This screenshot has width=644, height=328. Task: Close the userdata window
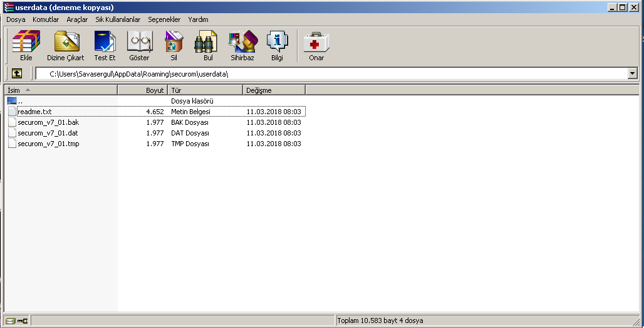[x=633, y=8]
